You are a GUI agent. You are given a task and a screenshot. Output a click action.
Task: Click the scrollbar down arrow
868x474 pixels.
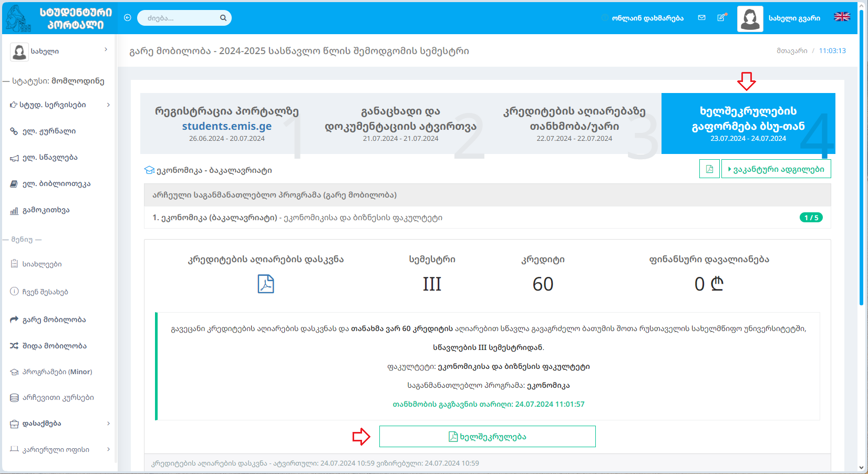point(861,467)
